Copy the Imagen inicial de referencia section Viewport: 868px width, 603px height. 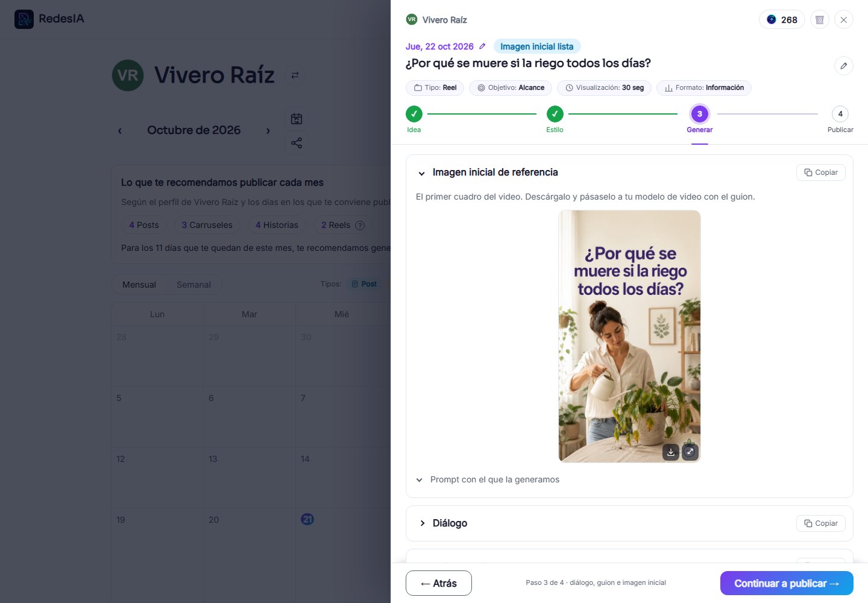point(821,172)
